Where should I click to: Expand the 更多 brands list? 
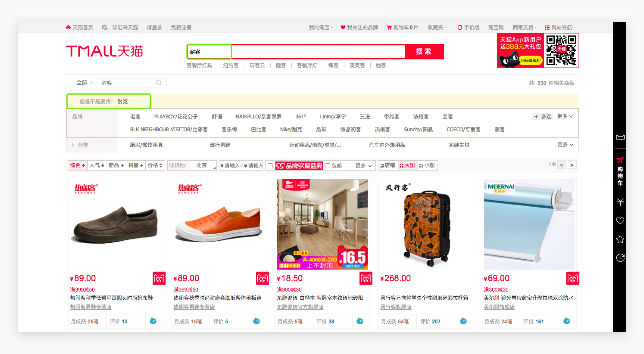pos(565,116)
